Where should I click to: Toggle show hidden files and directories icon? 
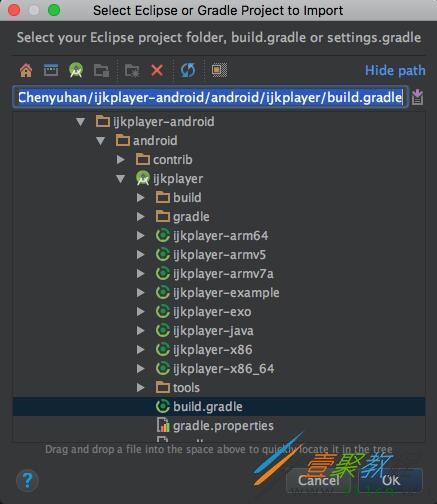click(x=219, y=70)
